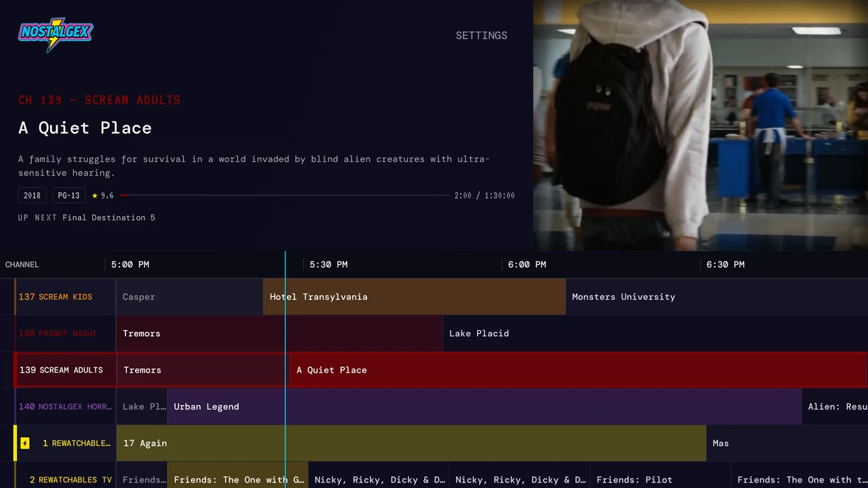Click the Nostalgex lightning logo

pyautogui.click(x=56, y=35)
